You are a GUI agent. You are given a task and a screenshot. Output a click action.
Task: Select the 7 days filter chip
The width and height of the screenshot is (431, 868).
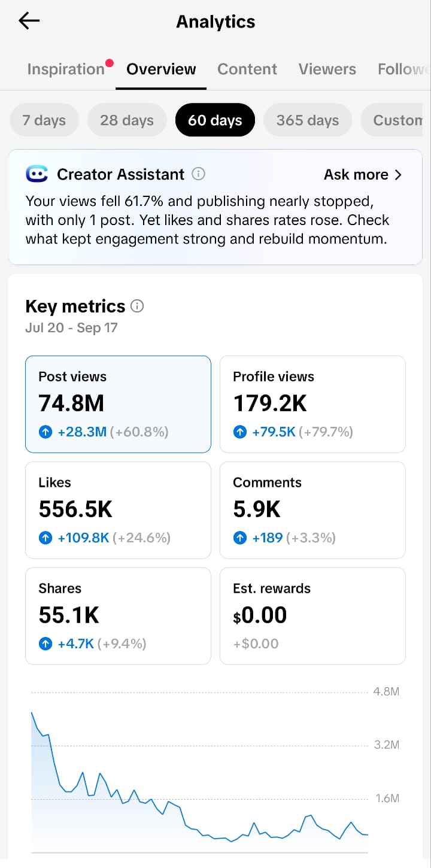click(x=44, y=120)
